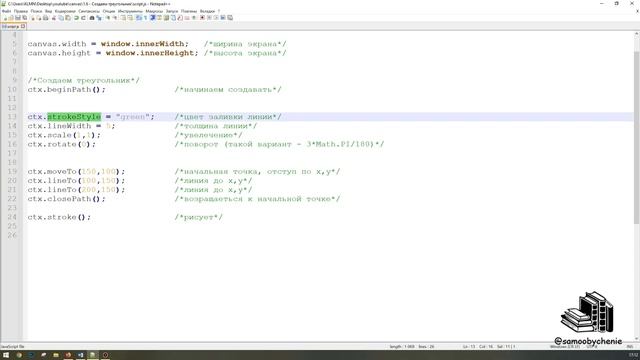Click ctx.stroke() on line 24
Screen dimensions: 640x360
pos(59,217)
